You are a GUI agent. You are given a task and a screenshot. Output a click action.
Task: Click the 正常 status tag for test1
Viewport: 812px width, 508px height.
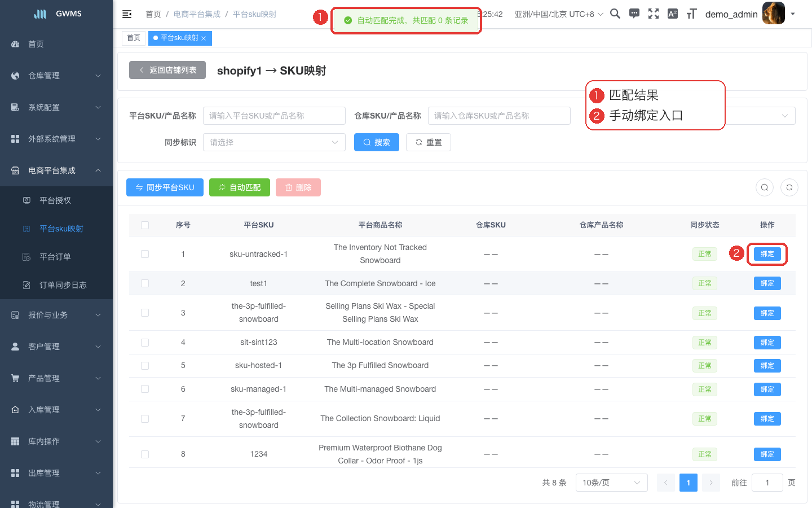click(705, 283)
